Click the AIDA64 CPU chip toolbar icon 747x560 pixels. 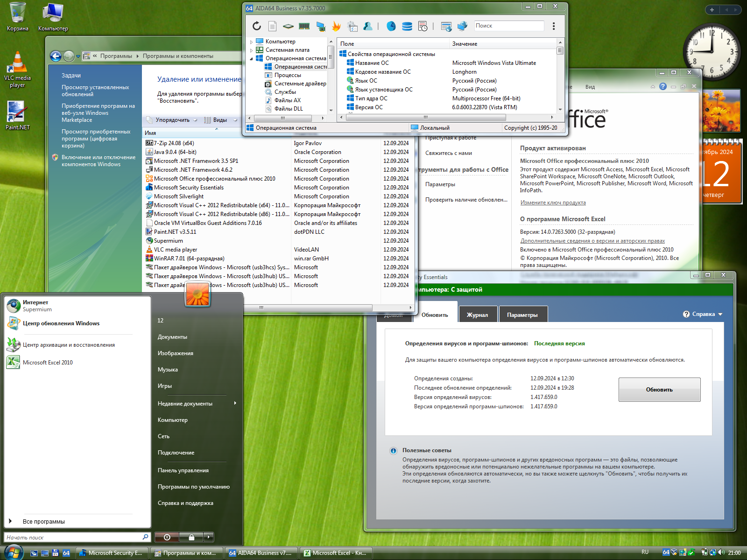click(x=288, y=26)
